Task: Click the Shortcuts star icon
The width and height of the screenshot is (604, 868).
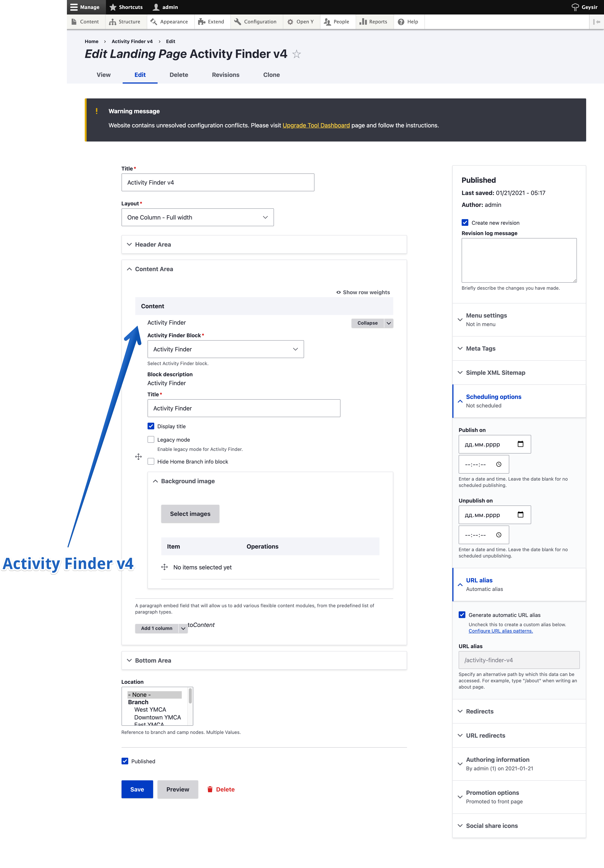Action: point(113,7)
